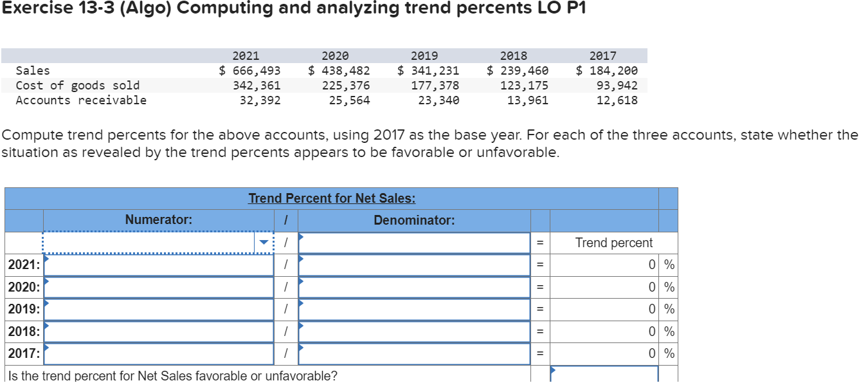This screenshot has height=383, width=868.
Task: Click the denominator field in the header row
Action: pos(411,242)
